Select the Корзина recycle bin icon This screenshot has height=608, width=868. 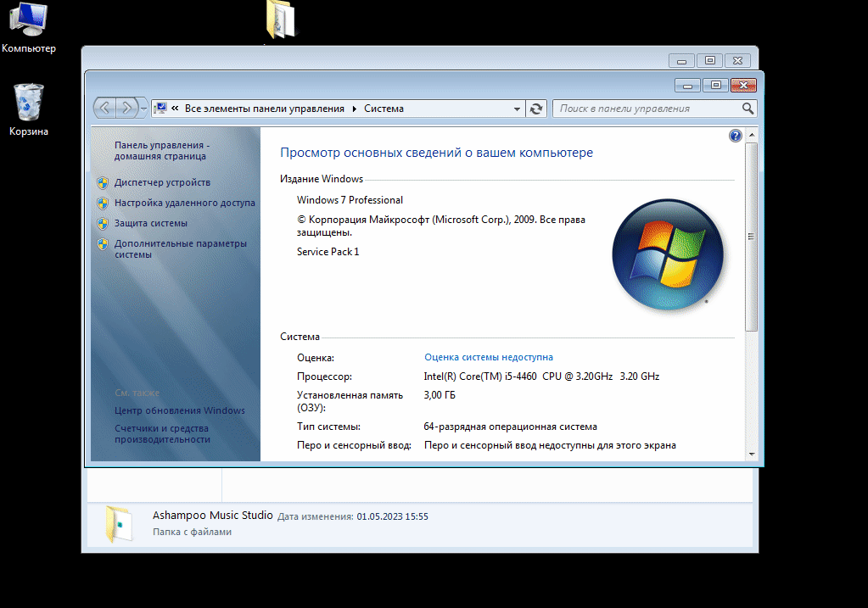point(29,109)
